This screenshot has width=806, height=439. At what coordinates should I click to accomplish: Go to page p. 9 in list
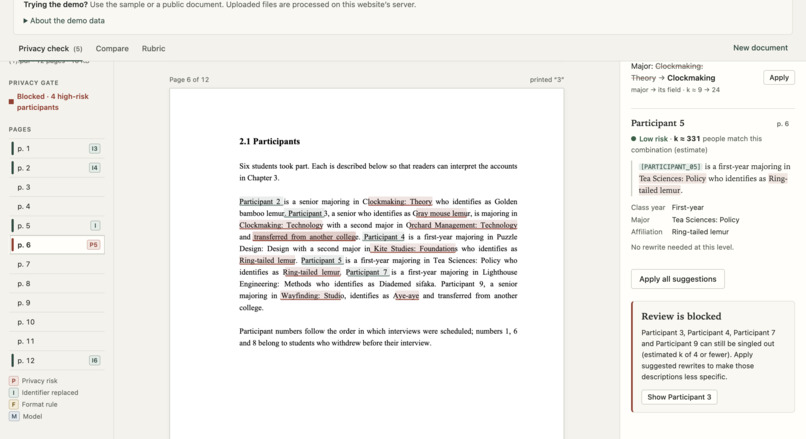(57, 303)
